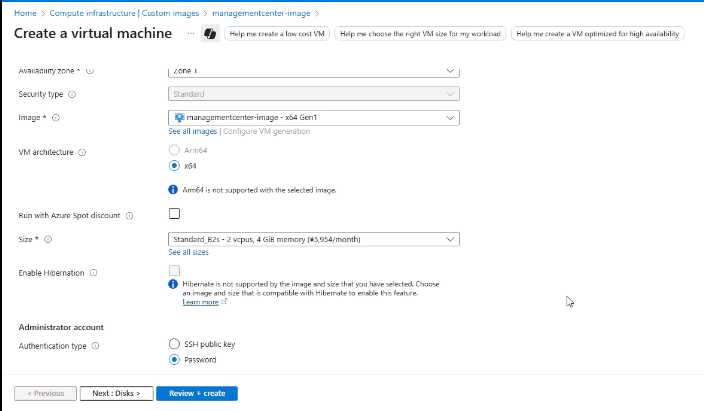This screenshot has height=411, width=704.
Task: Open managementcenter-image breadcrumb
Action: click(x=261, y=13)
